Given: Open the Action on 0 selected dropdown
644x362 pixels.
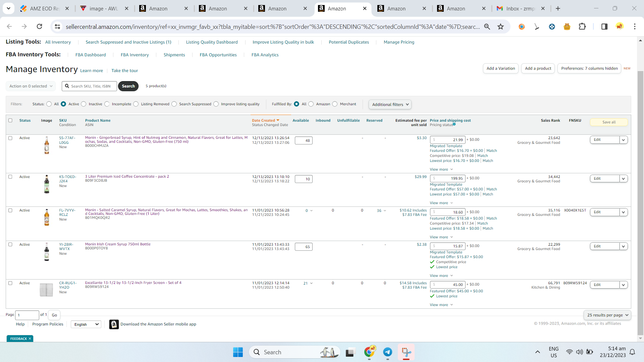Looking at the screenshot, I should [x=31, y=86].
